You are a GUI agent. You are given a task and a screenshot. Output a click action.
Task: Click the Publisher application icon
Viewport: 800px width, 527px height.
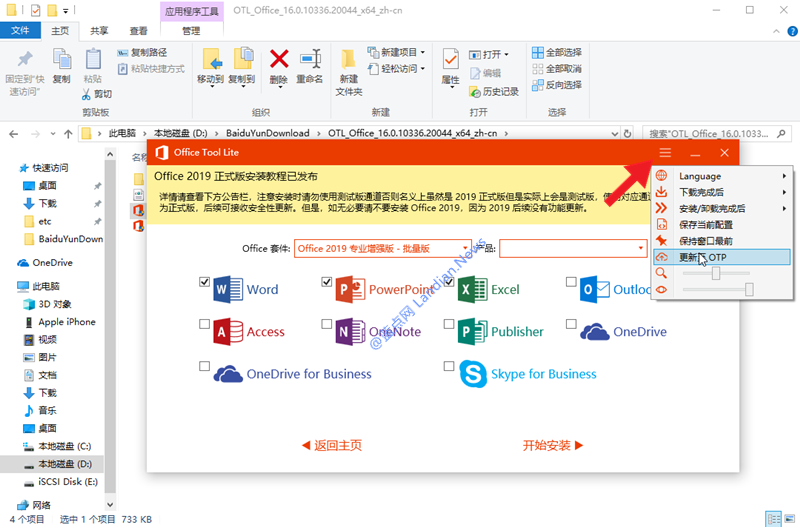(473, 332)
